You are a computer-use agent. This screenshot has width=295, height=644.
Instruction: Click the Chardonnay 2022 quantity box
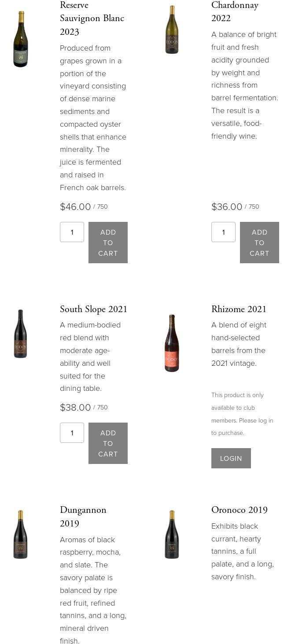pos(223,232)
